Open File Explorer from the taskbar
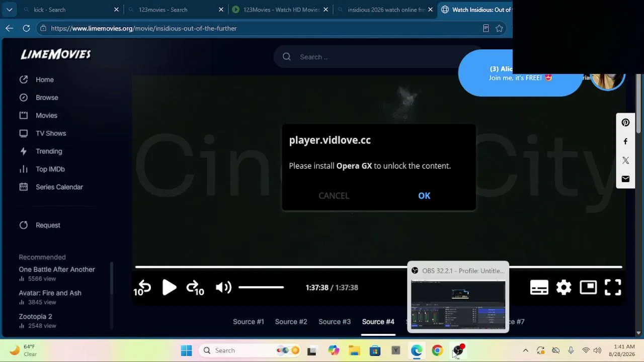This screenshot has height=362, width=644. tap(354, 350)
